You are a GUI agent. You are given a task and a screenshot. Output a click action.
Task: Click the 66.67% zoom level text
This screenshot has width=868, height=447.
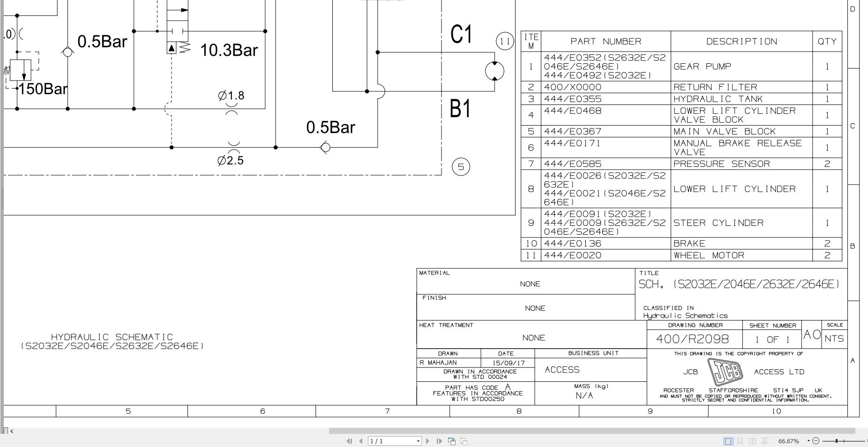(x=788, y=441)
